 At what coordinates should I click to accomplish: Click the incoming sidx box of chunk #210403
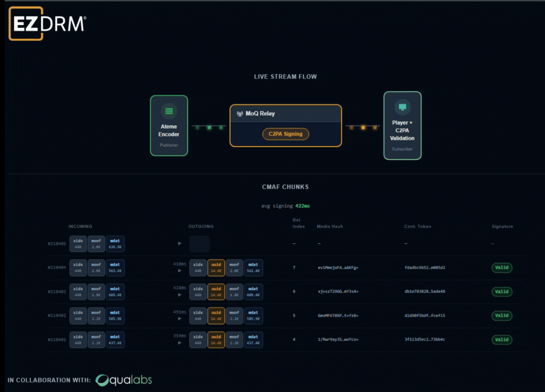pos(78,291)
